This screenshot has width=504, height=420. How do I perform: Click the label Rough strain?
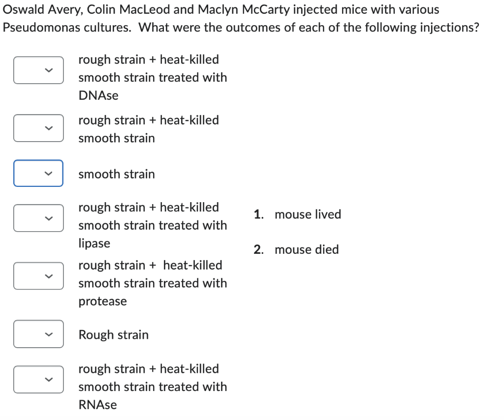(x=113, y=334)
